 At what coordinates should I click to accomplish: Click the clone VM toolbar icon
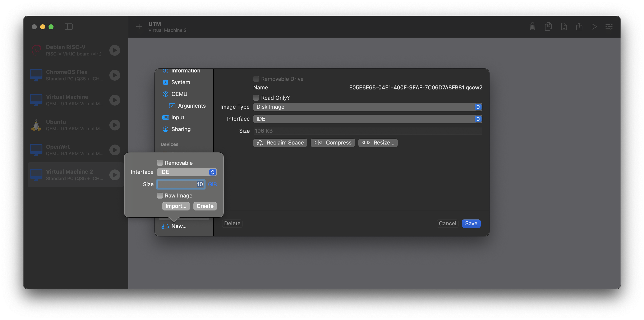pyautogui.click(x=548, y=27)
